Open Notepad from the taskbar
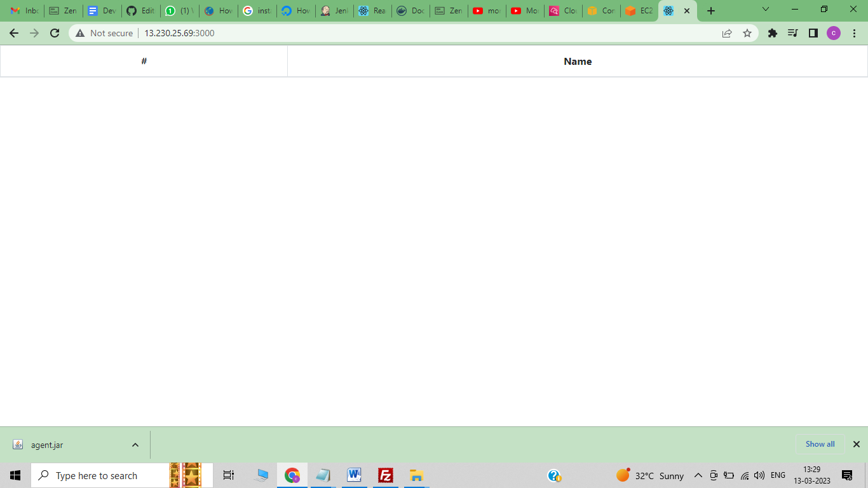This screenshot has width=868, height=488. [323, 475]
